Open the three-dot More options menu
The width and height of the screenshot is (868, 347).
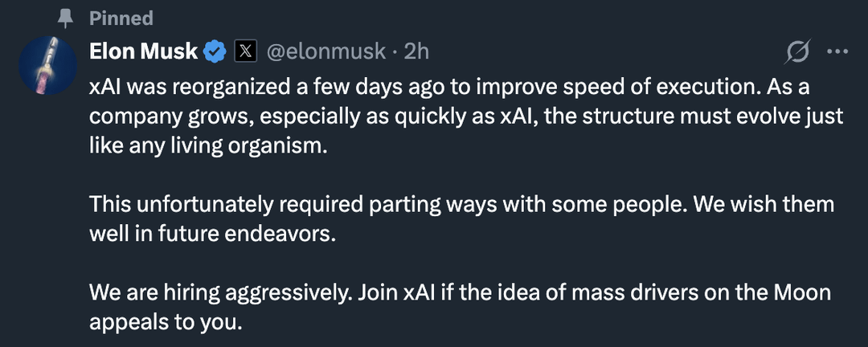point(837,52)
